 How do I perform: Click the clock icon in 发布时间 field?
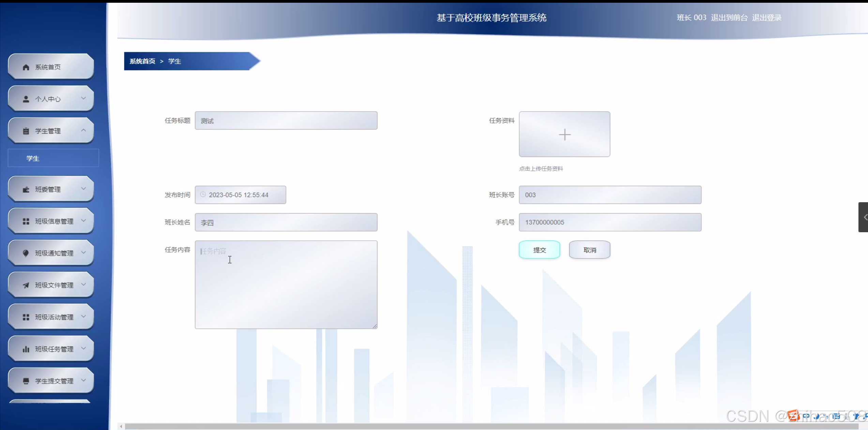tap(203, 195)
